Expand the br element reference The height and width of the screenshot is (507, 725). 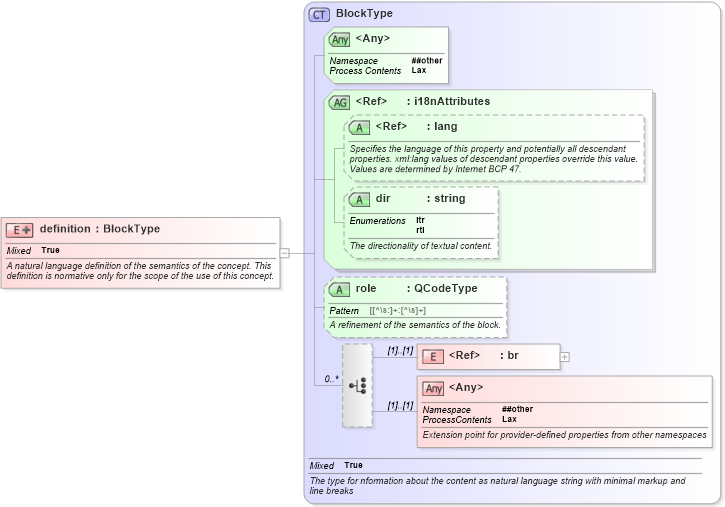click(x=565, y=357)
